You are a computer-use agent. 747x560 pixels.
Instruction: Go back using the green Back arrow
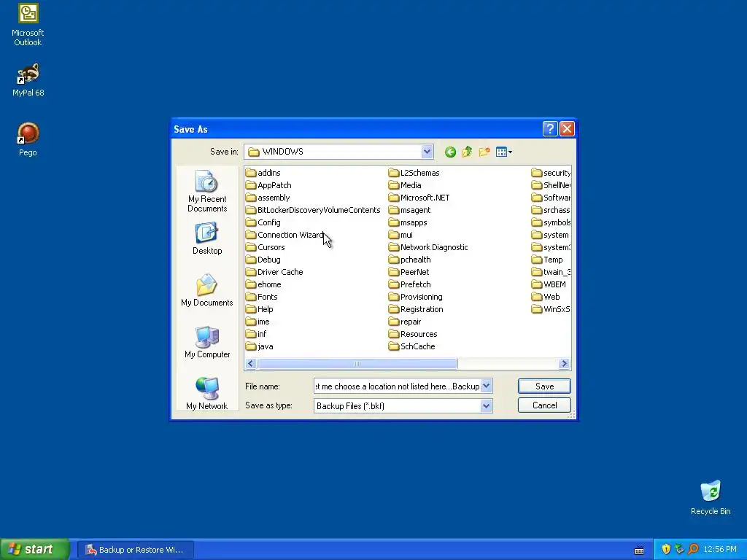[x=450, y=152]
